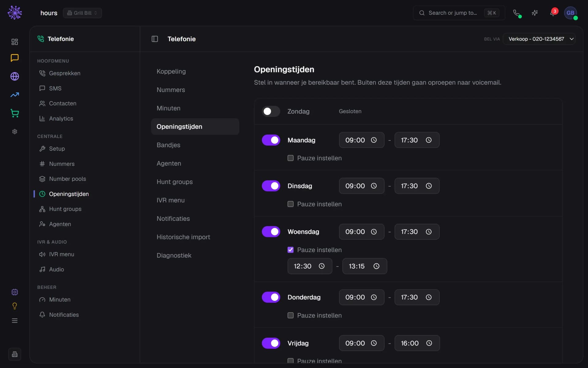Open the small gear settings icon
Viewport: 588px width, 368px height.
(15, 132)
